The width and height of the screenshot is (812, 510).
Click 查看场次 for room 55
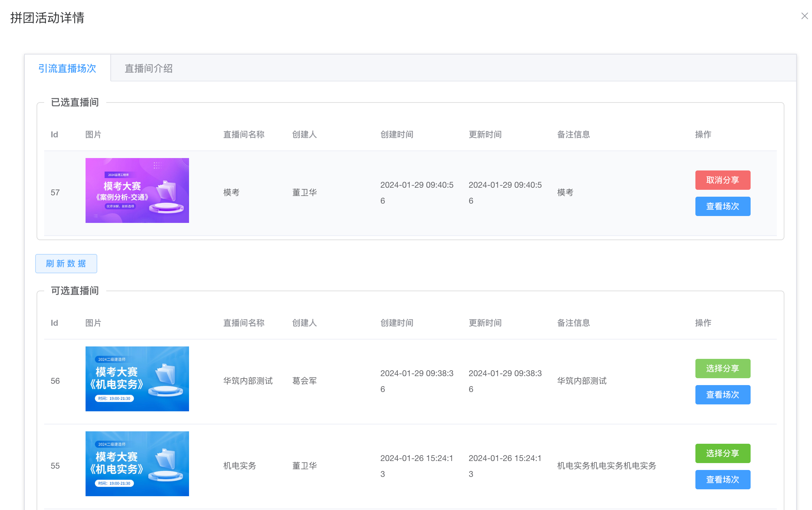pyautogui.click(x=722, y=479)
